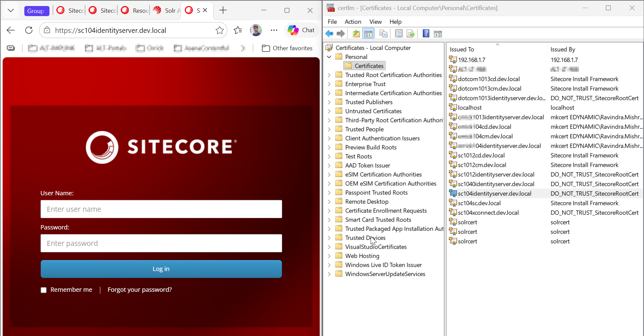Go back in the Edge browser

(x=11, y=30)
